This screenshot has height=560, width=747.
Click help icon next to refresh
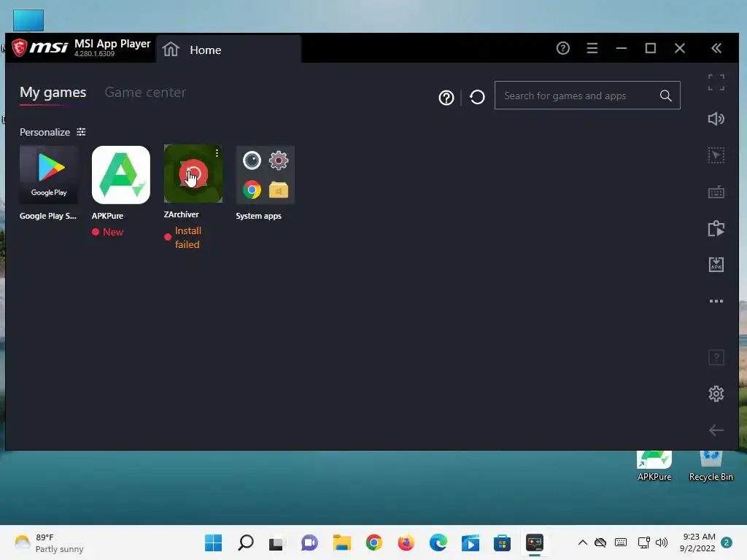[446, 98]
